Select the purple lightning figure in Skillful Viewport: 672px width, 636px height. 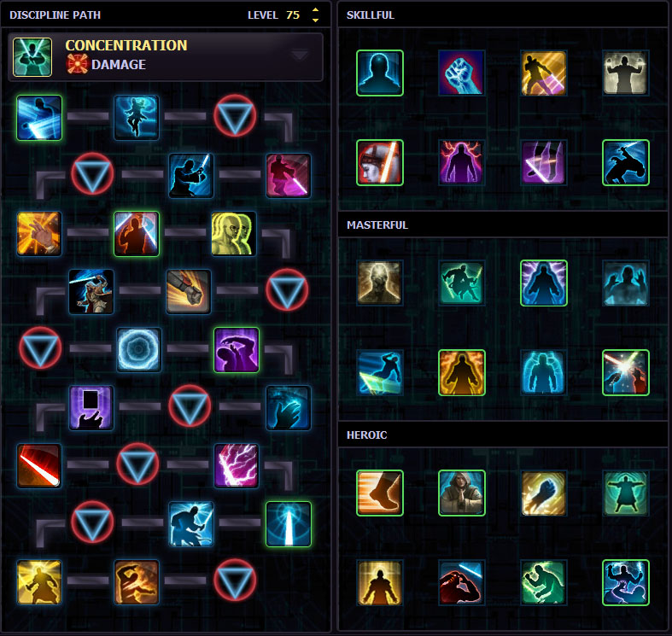pos(462,162)
